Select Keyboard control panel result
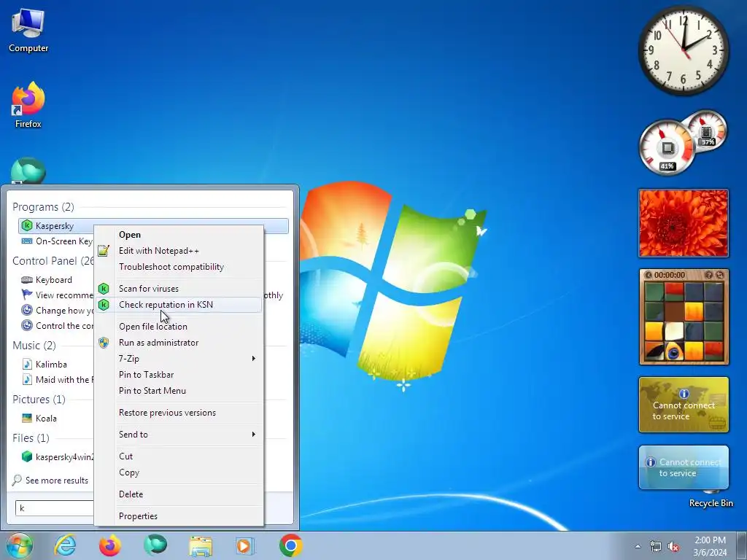 click(47, 279)
